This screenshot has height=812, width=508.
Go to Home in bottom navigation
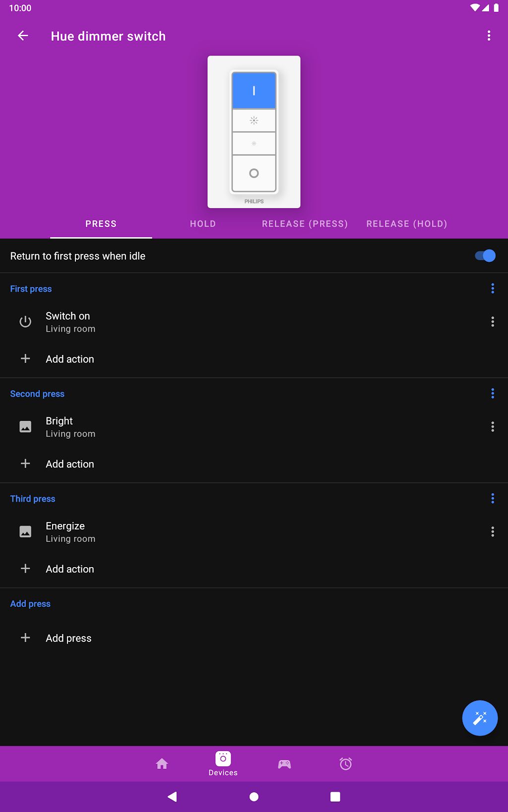(x=162, y=764)
